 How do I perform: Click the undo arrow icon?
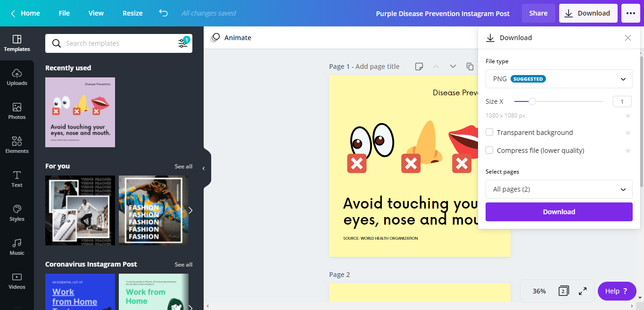pos(164,13)
